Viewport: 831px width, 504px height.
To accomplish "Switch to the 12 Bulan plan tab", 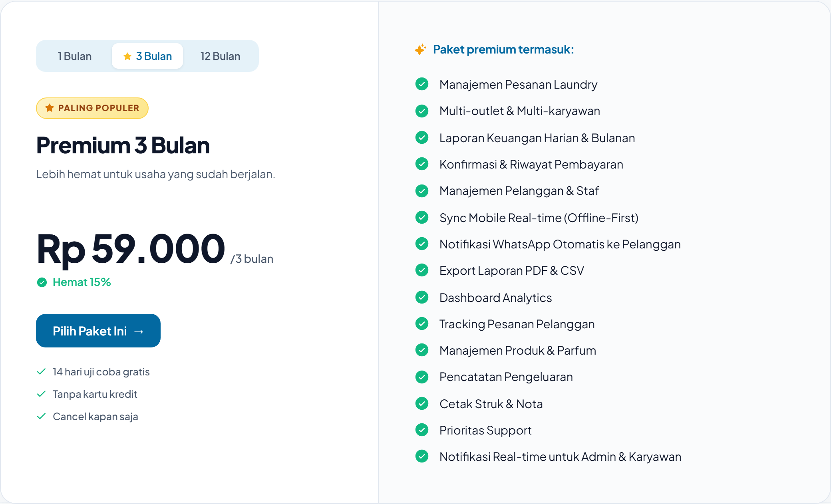I will pos(220,56).
